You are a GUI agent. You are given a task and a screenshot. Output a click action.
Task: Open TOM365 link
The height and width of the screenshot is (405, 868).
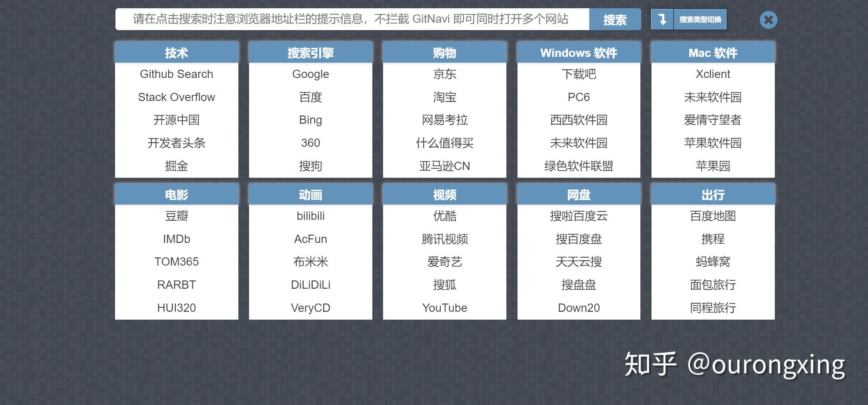coord(176,262)
